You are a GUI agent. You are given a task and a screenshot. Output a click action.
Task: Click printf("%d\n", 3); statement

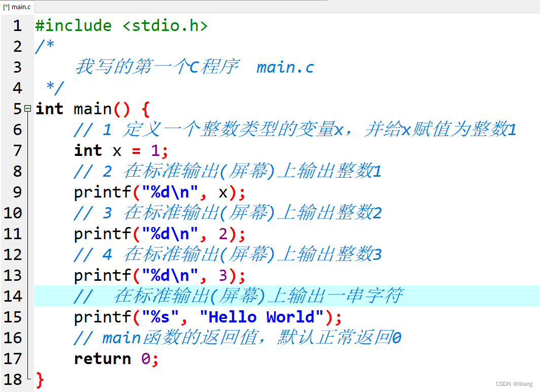(x=160, y=276)
